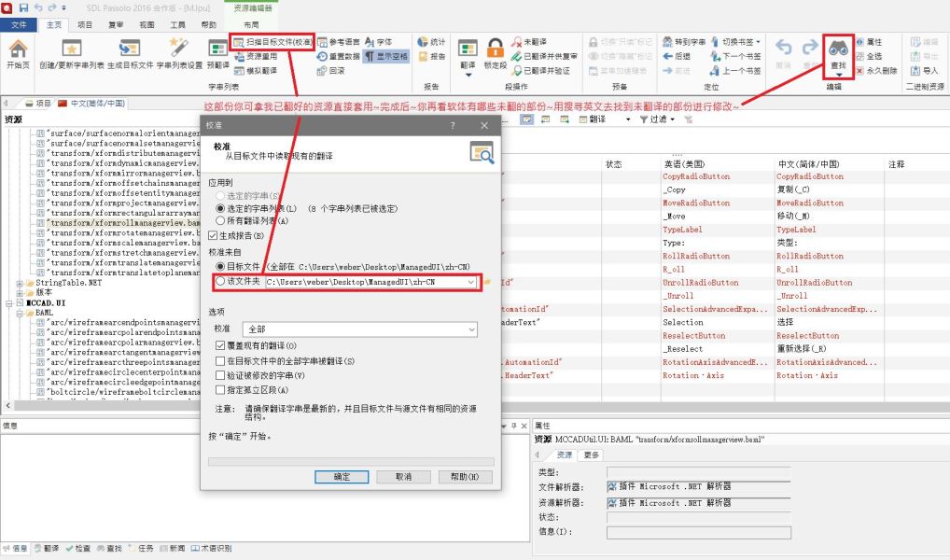Click the 锁定段 lock icon

(x=495, y=54)
